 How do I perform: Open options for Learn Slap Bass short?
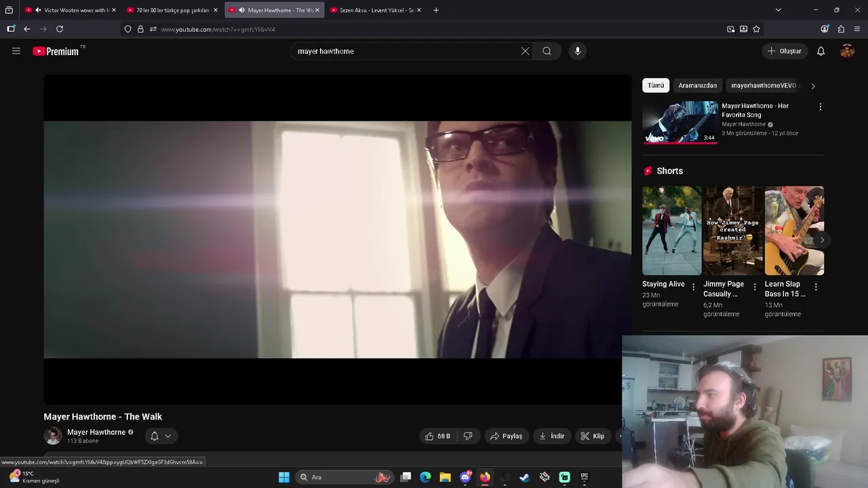(816, 287)
